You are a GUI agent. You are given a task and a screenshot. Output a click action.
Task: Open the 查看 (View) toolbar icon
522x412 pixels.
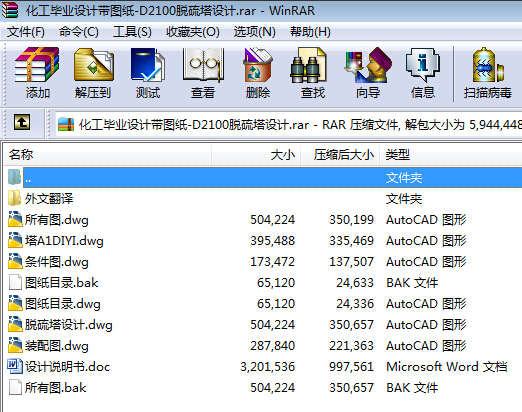[203, 65]
